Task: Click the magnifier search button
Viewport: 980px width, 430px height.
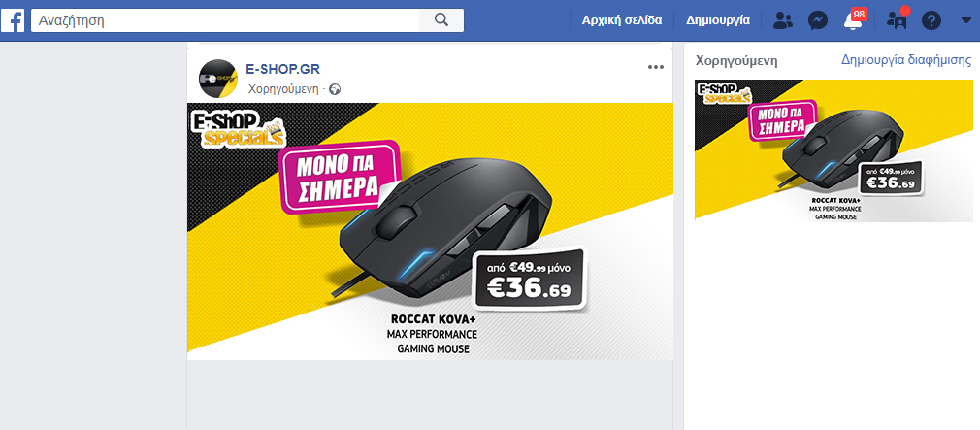Action: point(441,20)
